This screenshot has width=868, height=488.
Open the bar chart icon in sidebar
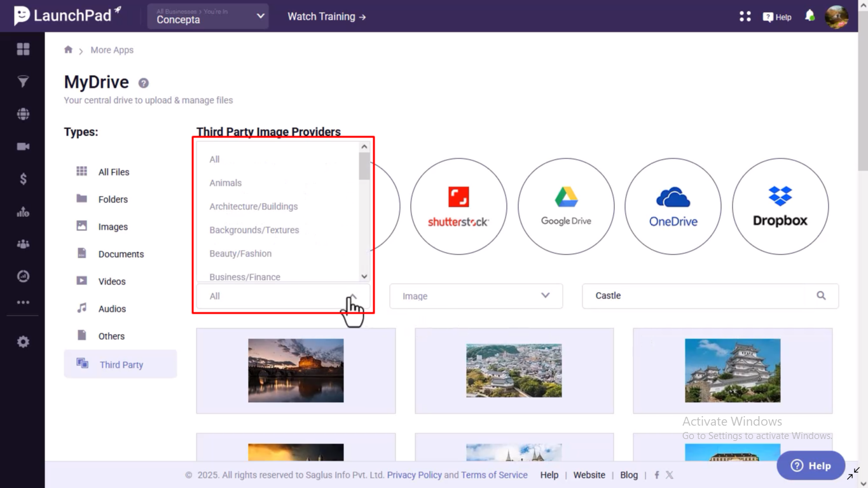tap(23, 212)
